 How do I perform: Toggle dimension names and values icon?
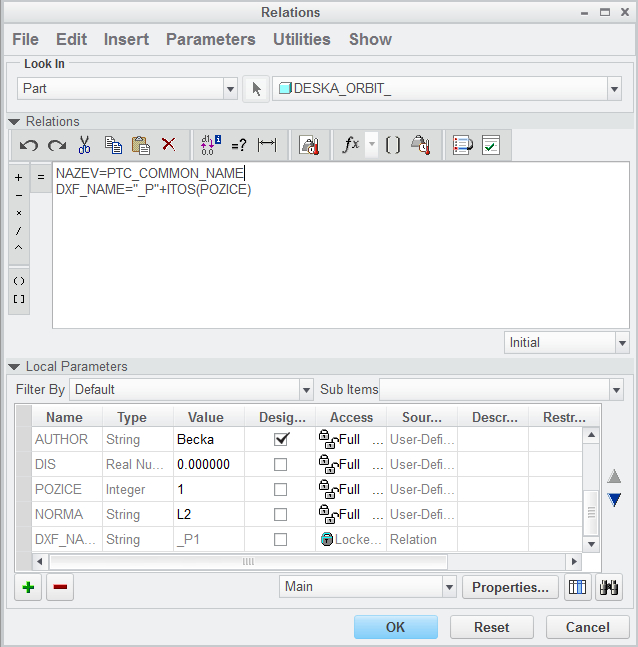click(x=211, y=145)
